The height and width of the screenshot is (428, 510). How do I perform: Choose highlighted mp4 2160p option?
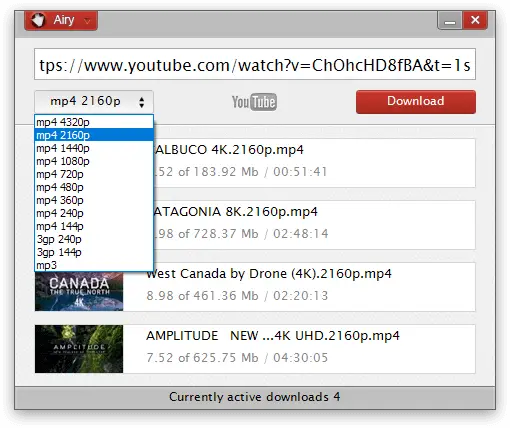coord(94,135)
